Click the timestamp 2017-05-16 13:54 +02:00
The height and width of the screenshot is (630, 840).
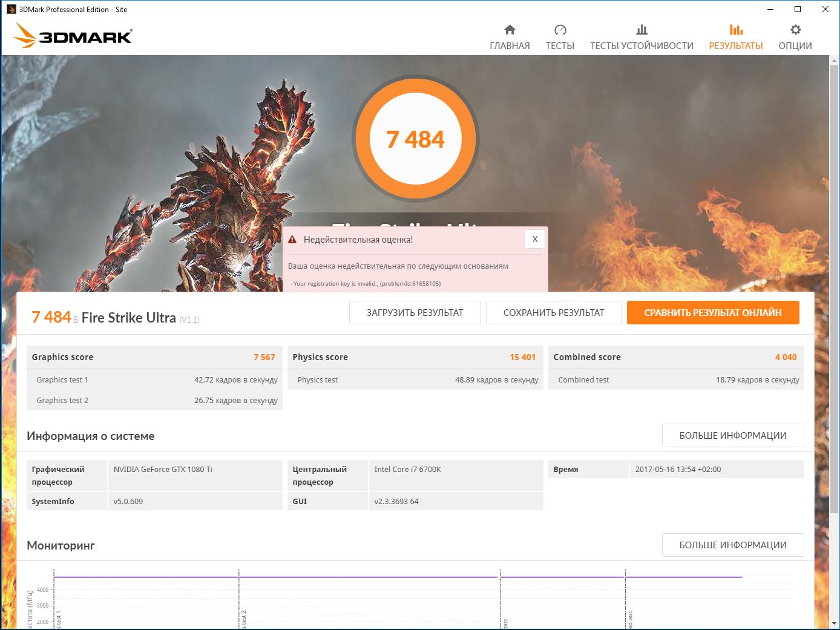[x=678, y=470]
